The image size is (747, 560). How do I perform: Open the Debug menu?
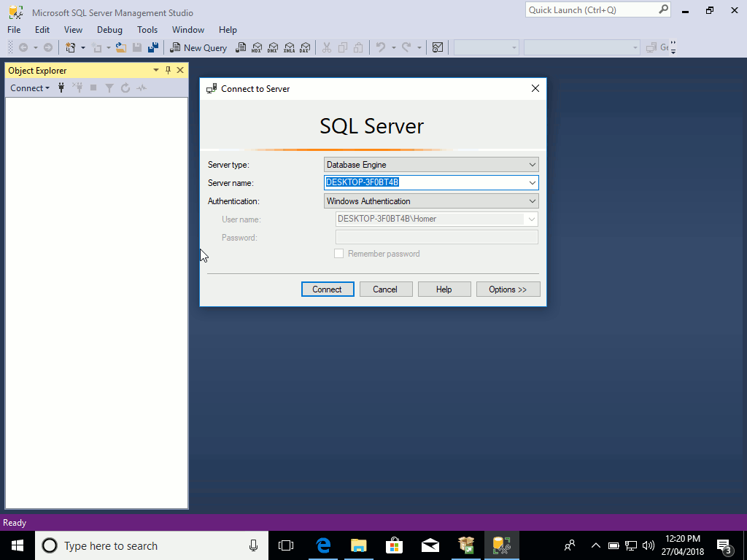pyautogui.click(x=109, y=29)
